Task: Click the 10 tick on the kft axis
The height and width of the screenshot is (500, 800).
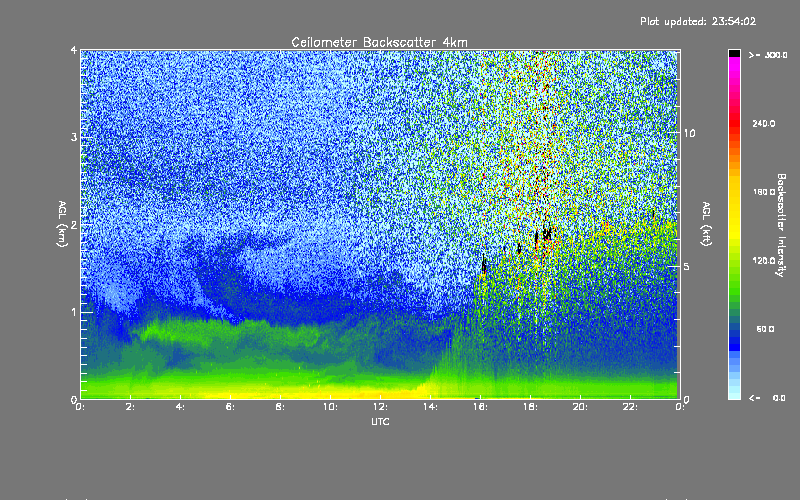Action: (x=689, y=133)
